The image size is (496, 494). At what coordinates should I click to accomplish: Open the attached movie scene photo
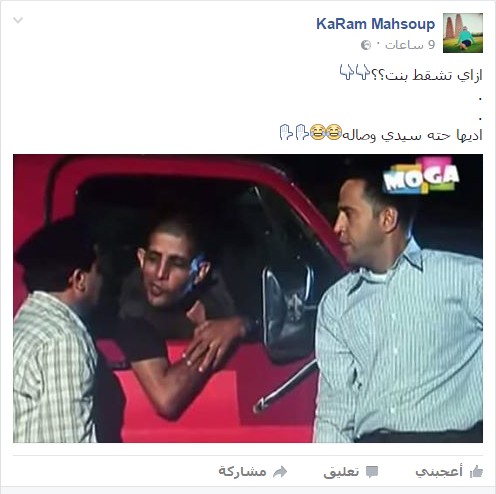pos(248,298)
